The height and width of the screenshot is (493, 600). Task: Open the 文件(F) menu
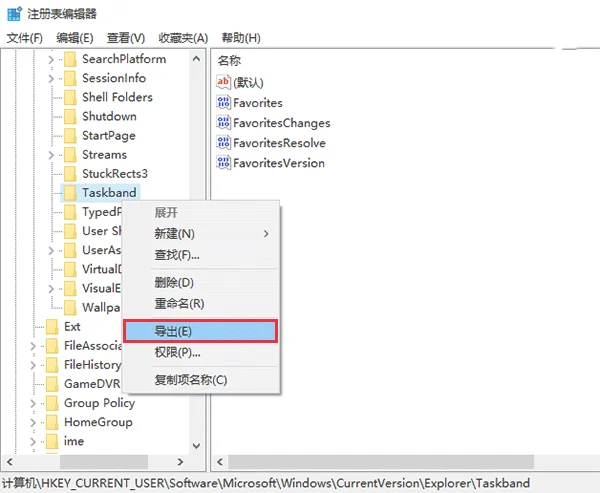(x=24, y=38)
